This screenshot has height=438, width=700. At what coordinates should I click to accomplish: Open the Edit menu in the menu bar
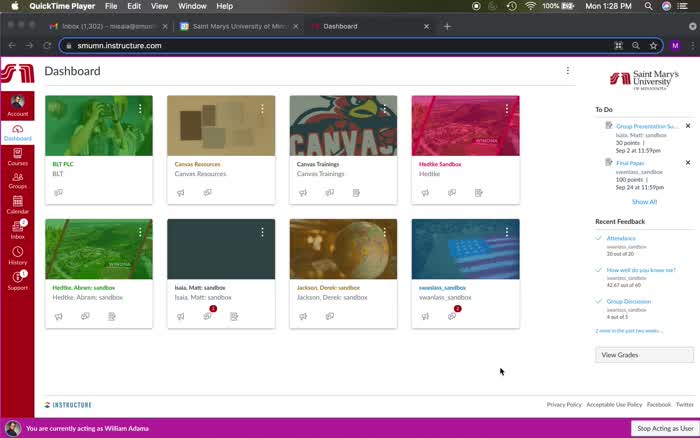click(134, 6)
